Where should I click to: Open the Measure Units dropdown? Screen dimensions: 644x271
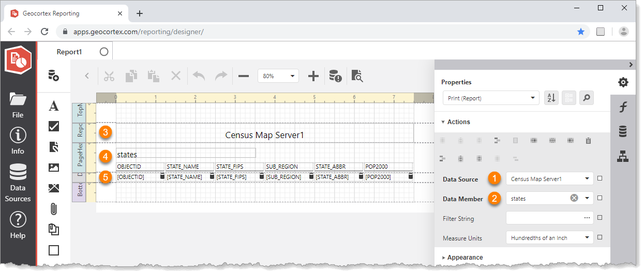tap(549, 238)
